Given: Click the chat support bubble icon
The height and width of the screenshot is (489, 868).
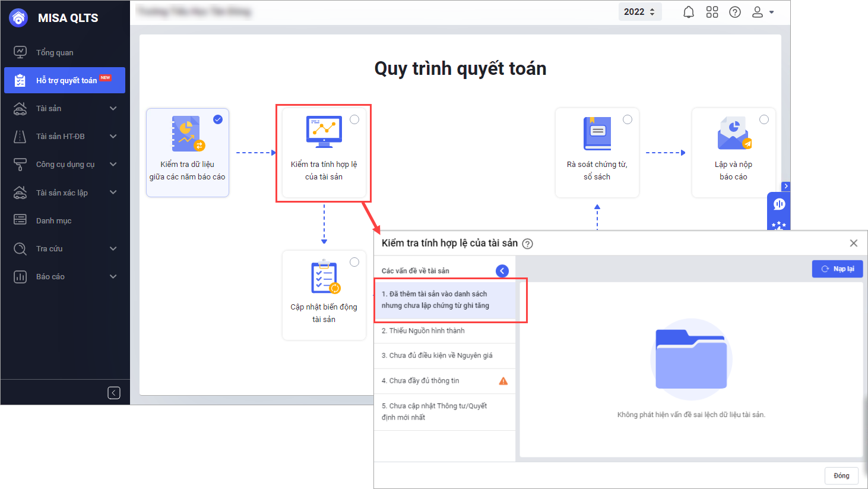Looking at the screenshot, I should [779, 204].
